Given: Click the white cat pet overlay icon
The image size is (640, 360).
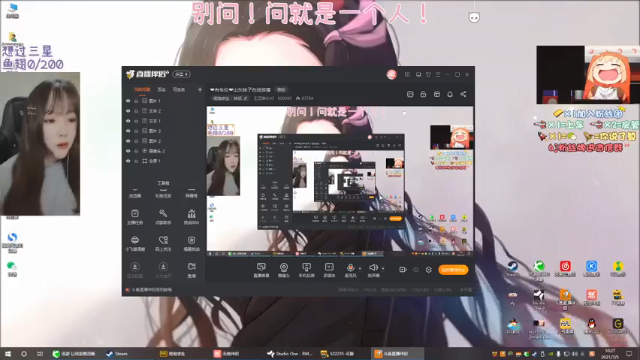Looking at the screenshot, I should (x=474, y=17).
